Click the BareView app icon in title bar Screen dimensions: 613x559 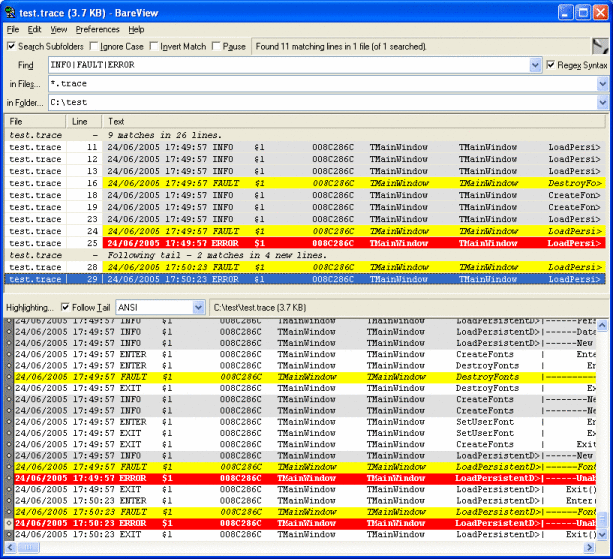(x=10, y=11)
